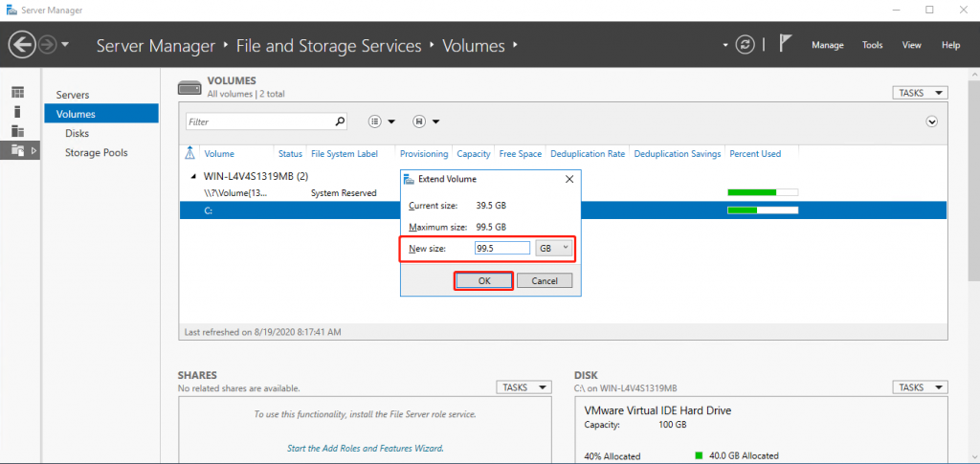The width and height of the screenshot is (980, 464).
Task: Click the warning column header icon
Action: [190, 153]
